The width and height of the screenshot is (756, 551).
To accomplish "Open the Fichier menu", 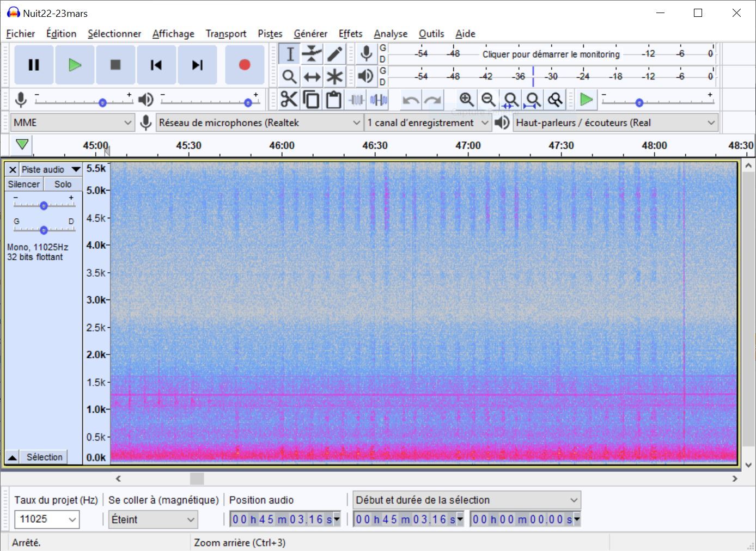I will [21, 34].
